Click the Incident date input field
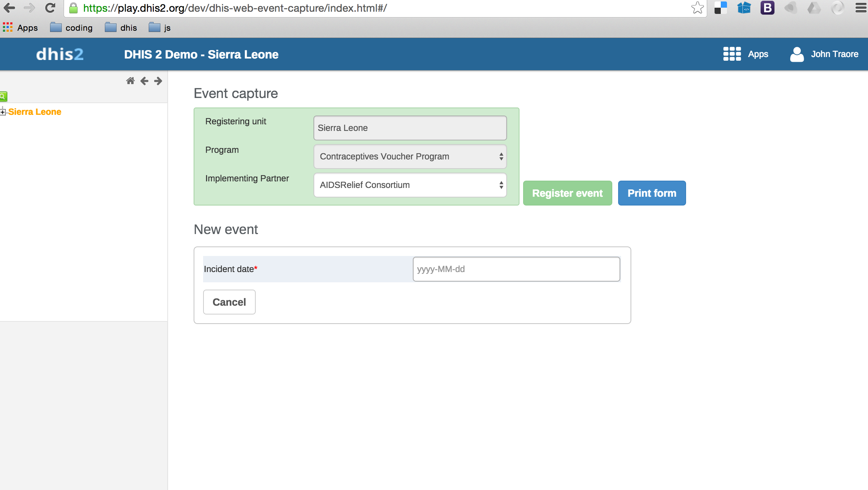The image size is (868, 490). click(516, 269)
